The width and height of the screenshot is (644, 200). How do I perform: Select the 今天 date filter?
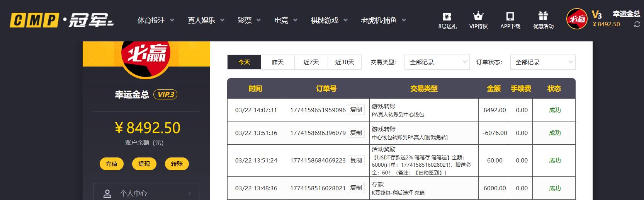244,62
